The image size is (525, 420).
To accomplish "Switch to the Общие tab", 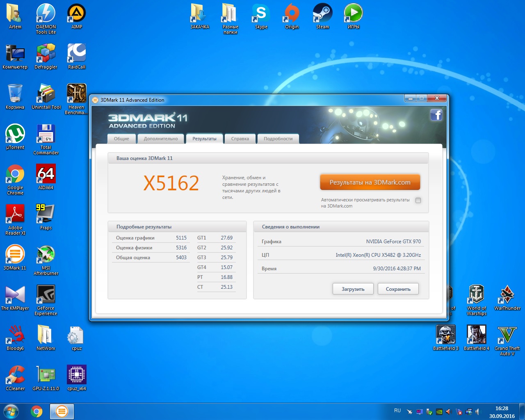I will tap(121, 139).
